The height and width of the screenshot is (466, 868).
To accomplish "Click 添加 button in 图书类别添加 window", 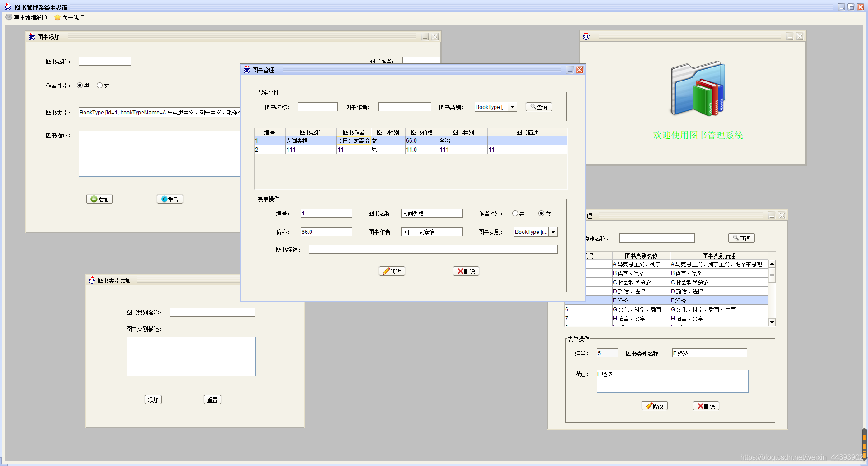I will 153,399.
